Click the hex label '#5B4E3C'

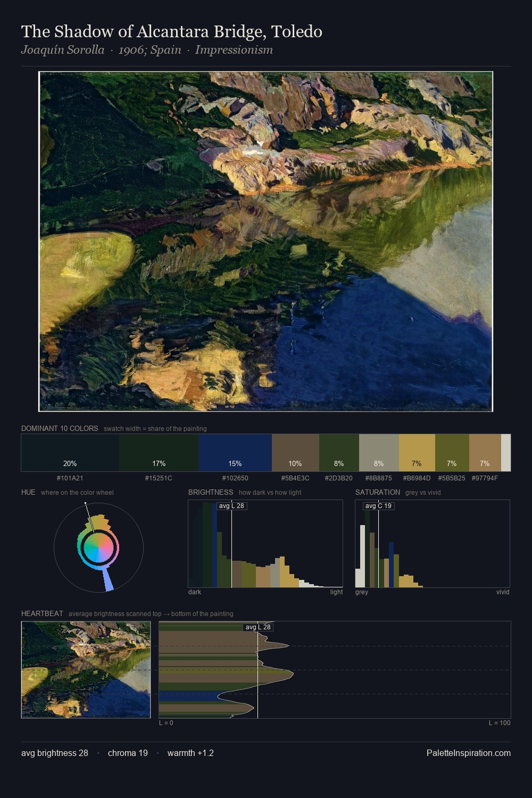(295, 478)
